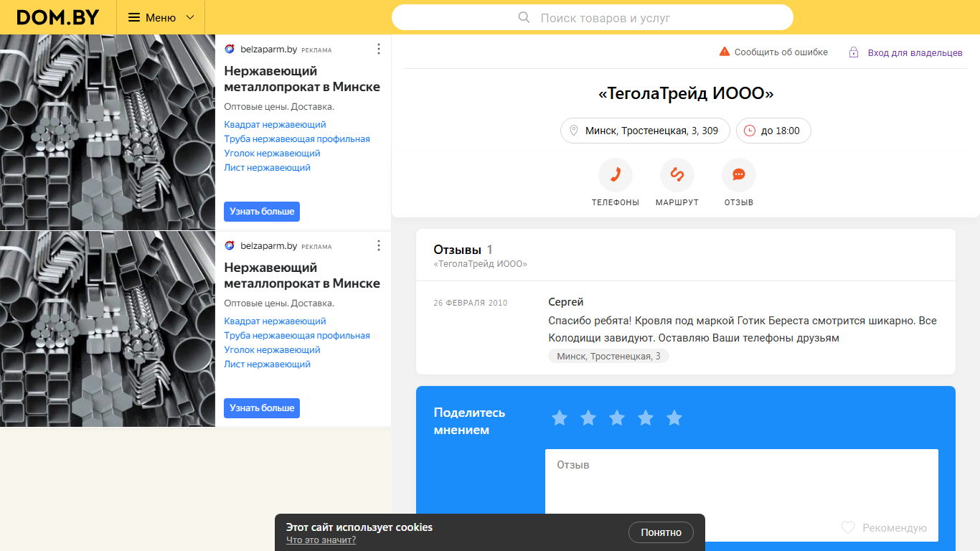Viewport: 980px width, 551px height.
Task: Click Лист нержавеющий in first ad
Action: click(267, 168)
